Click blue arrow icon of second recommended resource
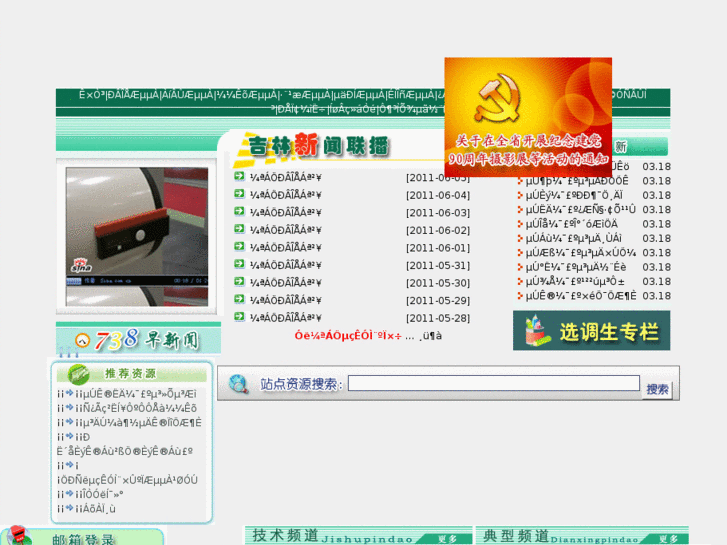Image resolution: width=727 pixels, height=545 pixels. tap(69, 407)
